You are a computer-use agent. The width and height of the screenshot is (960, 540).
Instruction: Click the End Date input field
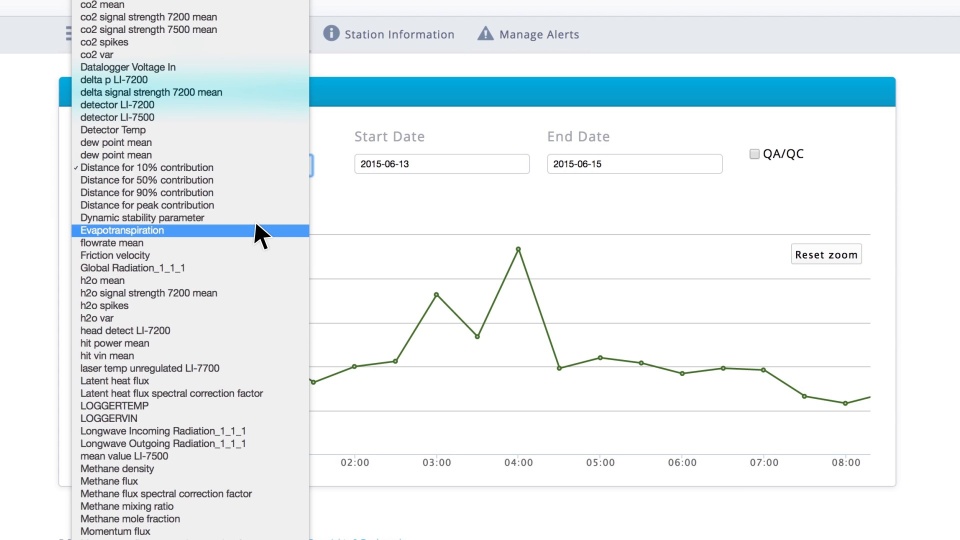click(x=634, y=164)
